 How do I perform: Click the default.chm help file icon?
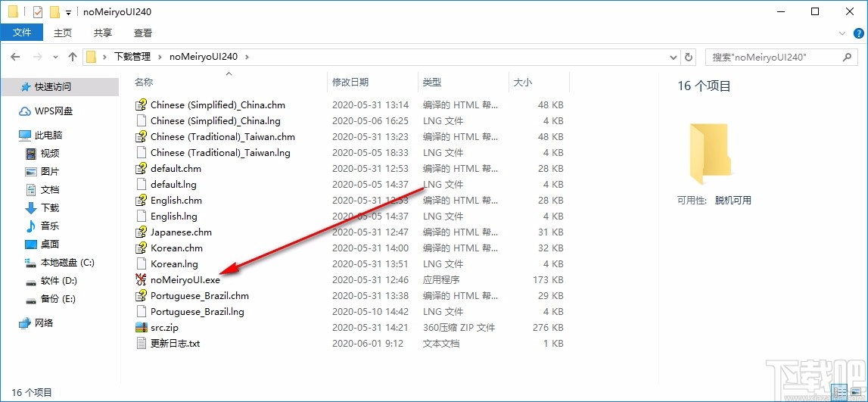142,168
